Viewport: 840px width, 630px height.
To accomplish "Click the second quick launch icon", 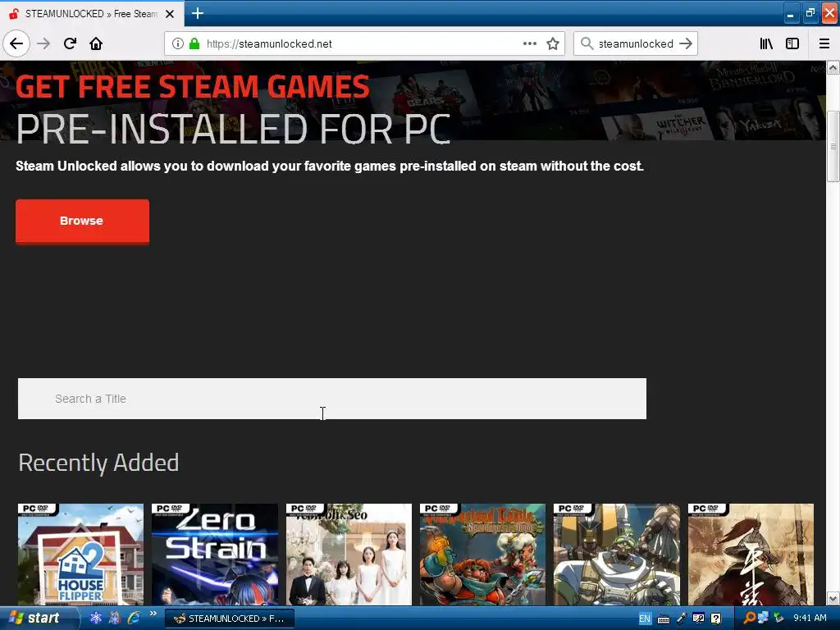I will [x=115, y=619].
